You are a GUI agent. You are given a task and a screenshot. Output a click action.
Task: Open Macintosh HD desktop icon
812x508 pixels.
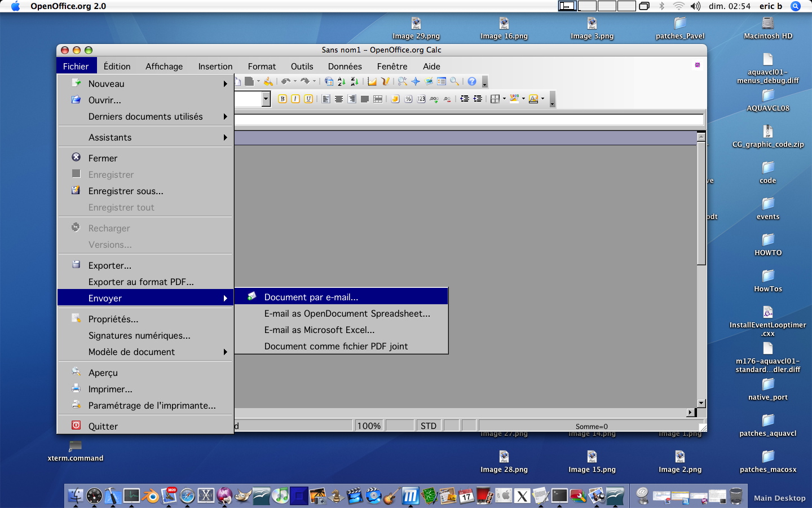(x=767, y=28)
